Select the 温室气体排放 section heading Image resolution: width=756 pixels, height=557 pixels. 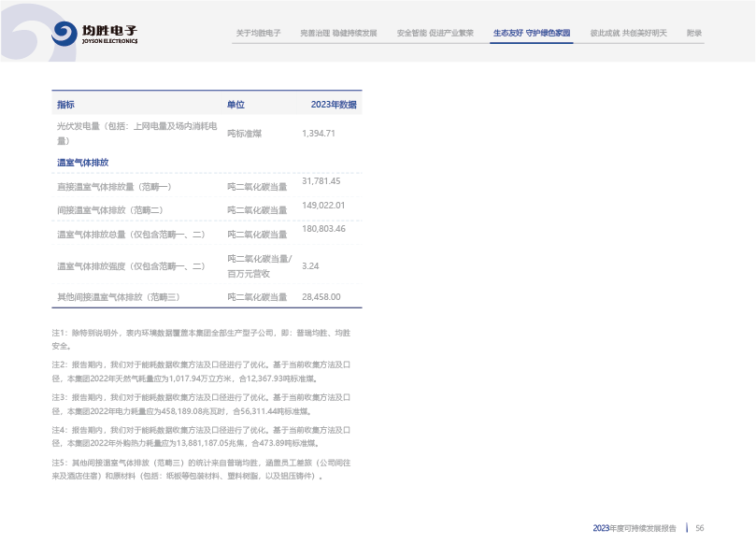(83, 163)
